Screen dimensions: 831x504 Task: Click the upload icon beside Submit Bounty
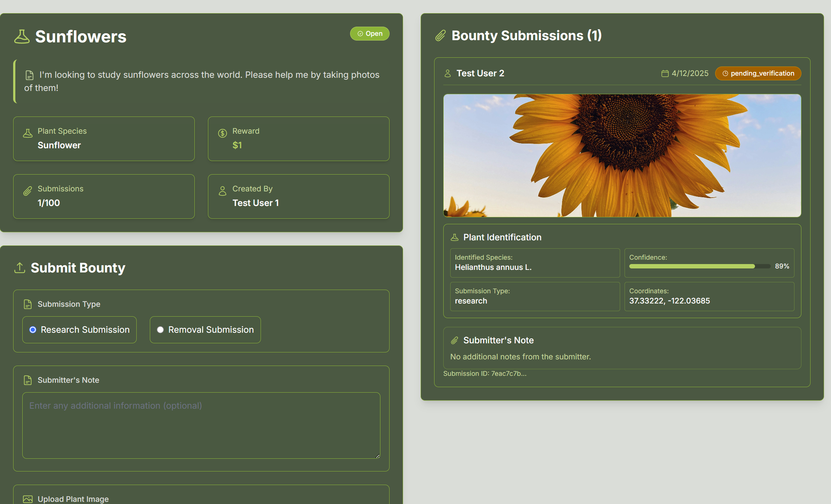click(19, 268)
